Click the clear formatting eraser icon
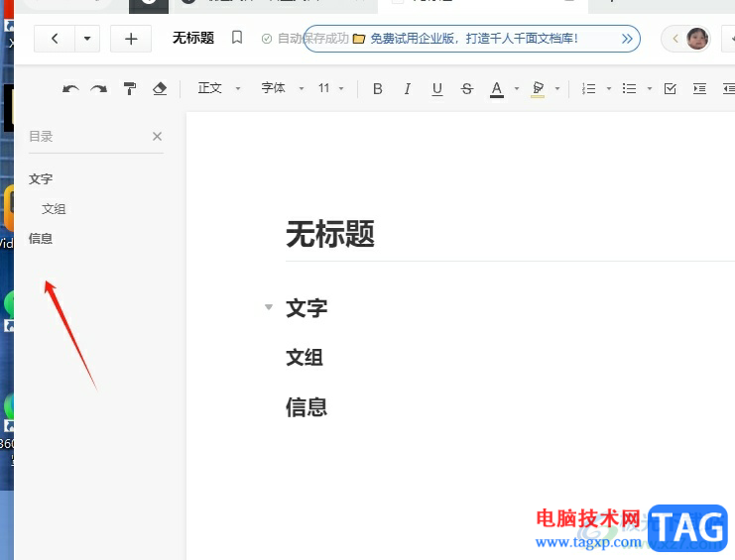735x560 pixels. [160, 88]
